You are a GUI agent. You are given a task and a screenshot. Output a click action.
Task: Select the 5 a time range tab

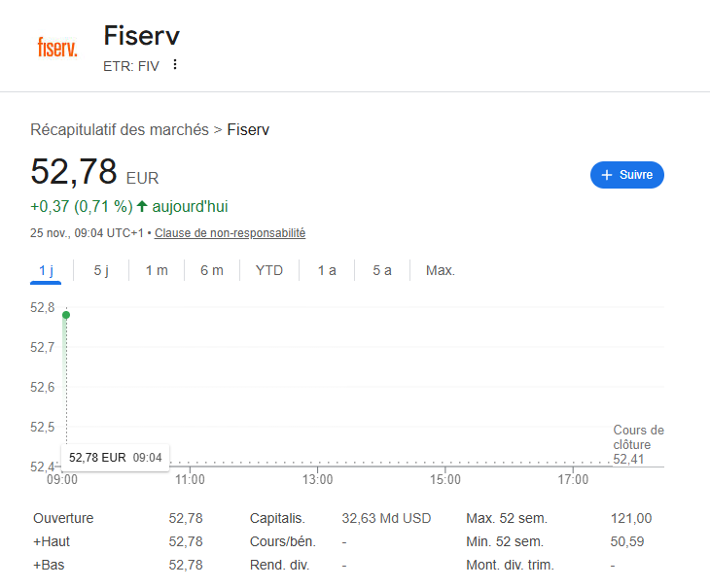tap(382, 270)
